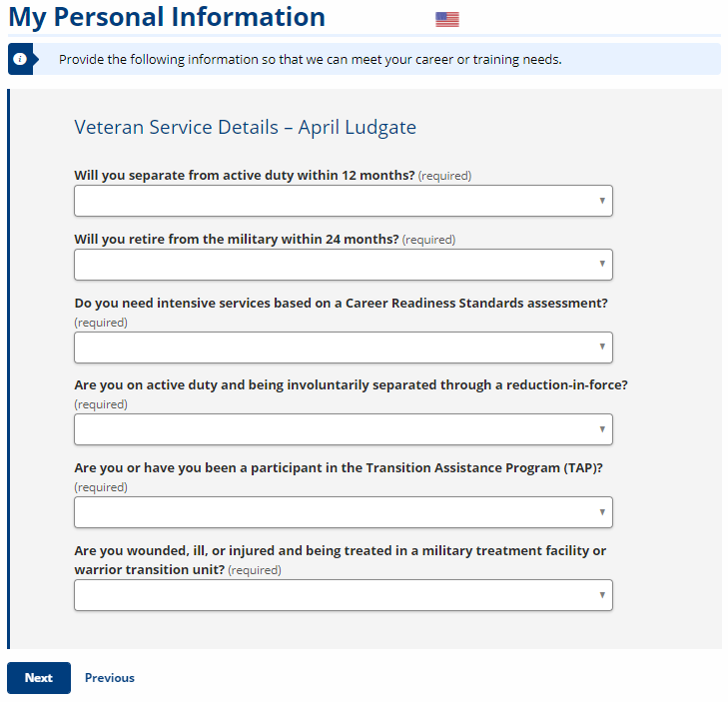Expand the Transition Assistance Program dropdown
The width and height of the screenshot is (728, 702).
tap(344, 512)
